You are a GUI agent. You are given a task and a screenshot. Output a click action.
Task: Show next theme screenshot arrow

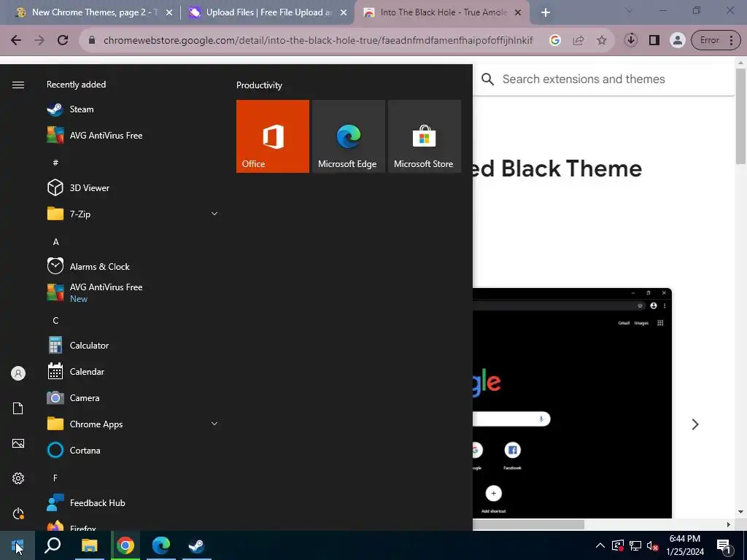click(x=695, y=424)
